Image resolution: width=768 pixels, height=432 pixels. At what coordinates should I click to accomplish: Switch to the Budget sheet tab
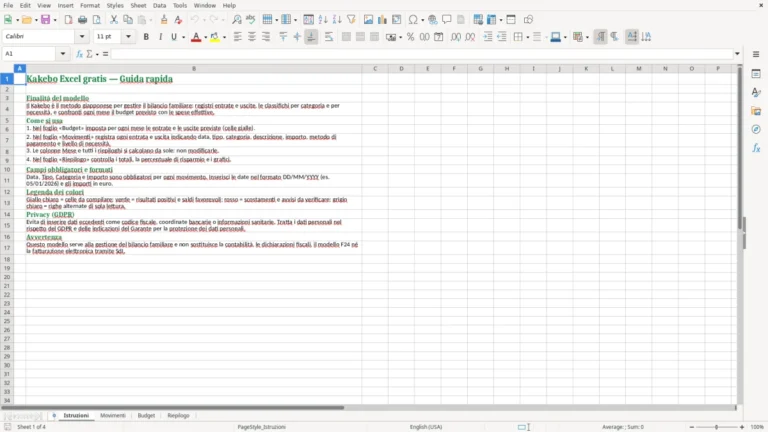[x=146, y=415]
